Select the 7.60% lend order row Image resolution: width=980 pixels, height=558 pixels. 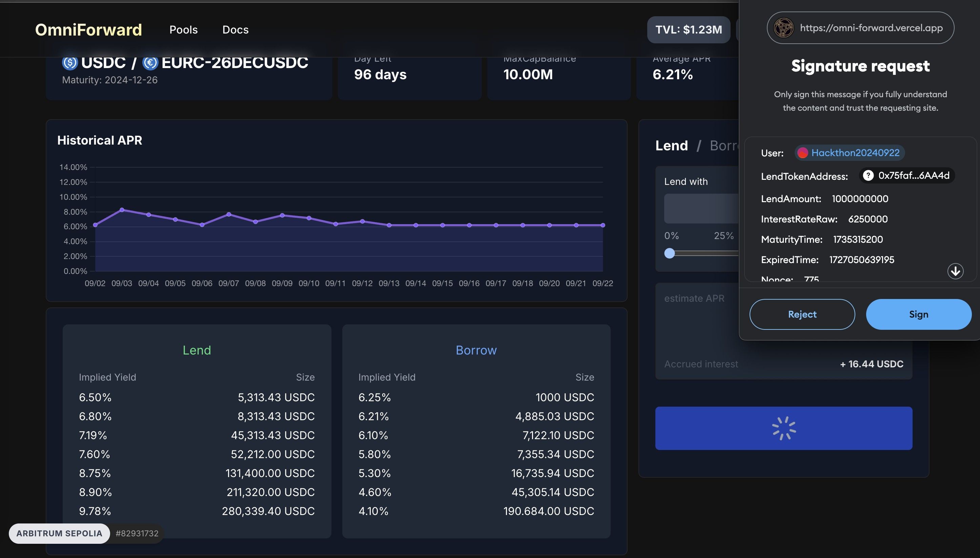click(x=197, y=454)
